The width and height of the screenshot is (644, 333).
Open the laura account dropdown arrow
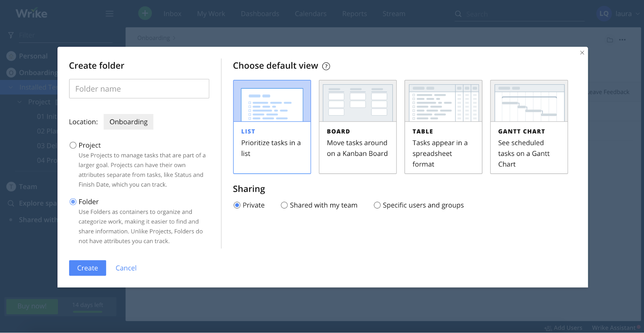pyautogui.click(x=638, y=14)
